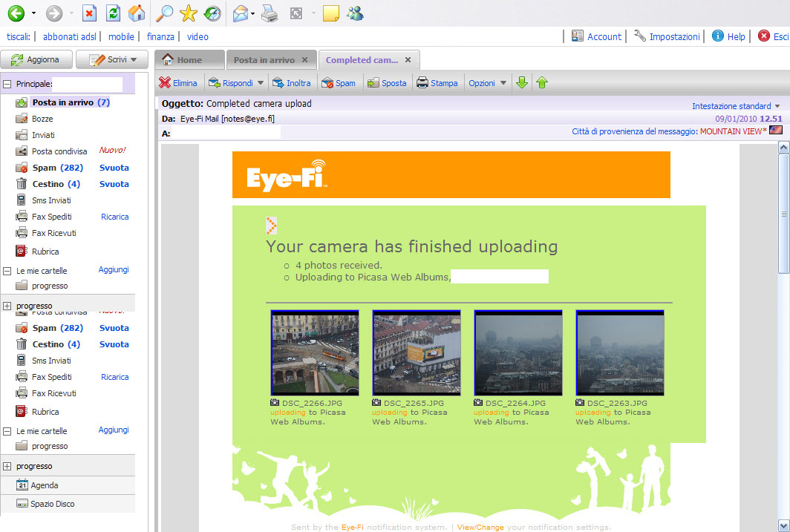The image size is (790, 532).
Task: Print the email with Stampa
Action: click(x=437, y=83)
